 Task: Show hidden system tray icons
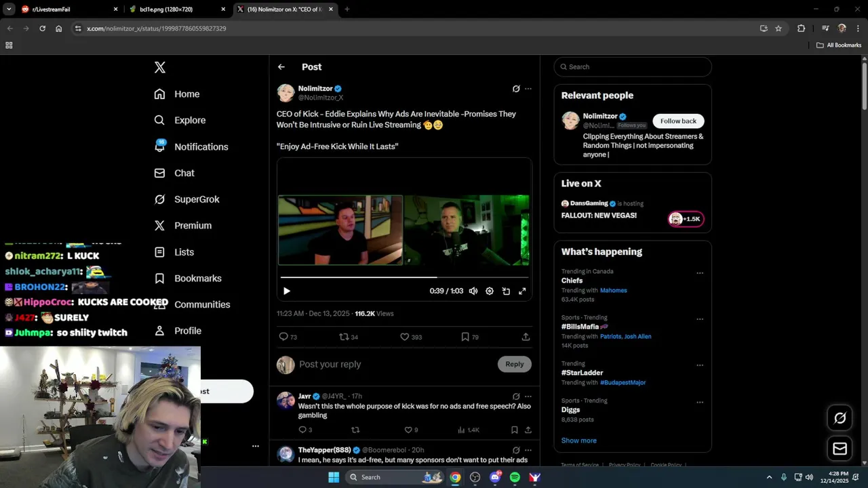(769, 477)
